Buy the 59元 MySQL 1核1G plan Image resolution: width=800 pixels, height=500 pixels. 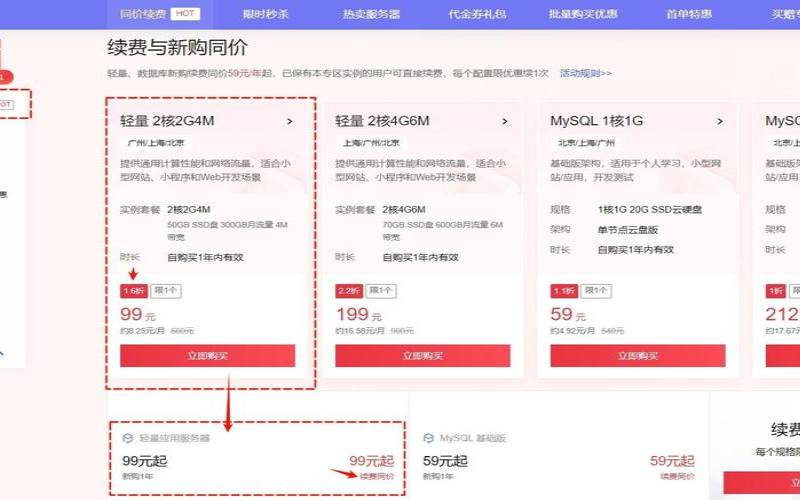(637, 355)
